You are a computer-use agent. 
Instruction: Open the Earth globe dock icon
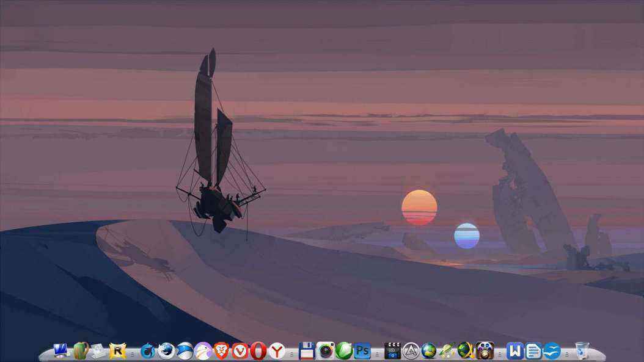(x=429, y=352)
